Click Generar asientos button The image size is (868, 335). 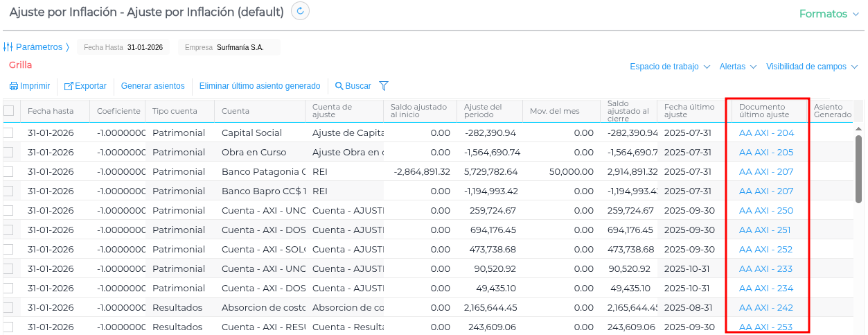152,86
